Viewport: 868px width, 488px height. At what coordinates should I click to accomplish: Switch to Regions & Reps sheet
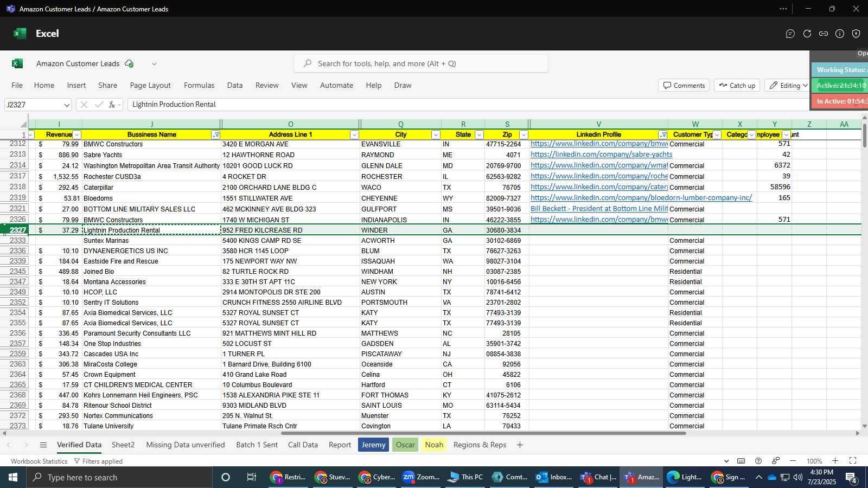pyautogui.click(x=480, y=445)
